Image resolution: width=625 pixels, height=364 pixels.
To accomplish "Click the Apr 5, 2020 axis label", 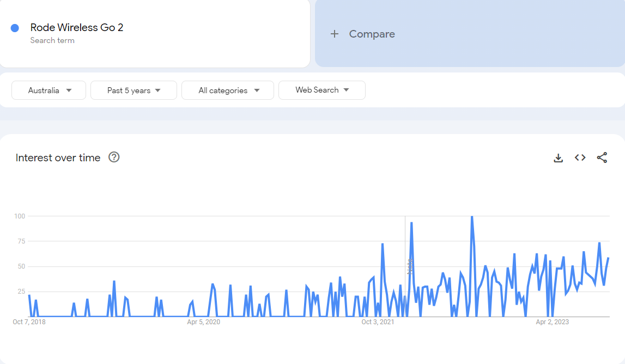I will [203, 321].
